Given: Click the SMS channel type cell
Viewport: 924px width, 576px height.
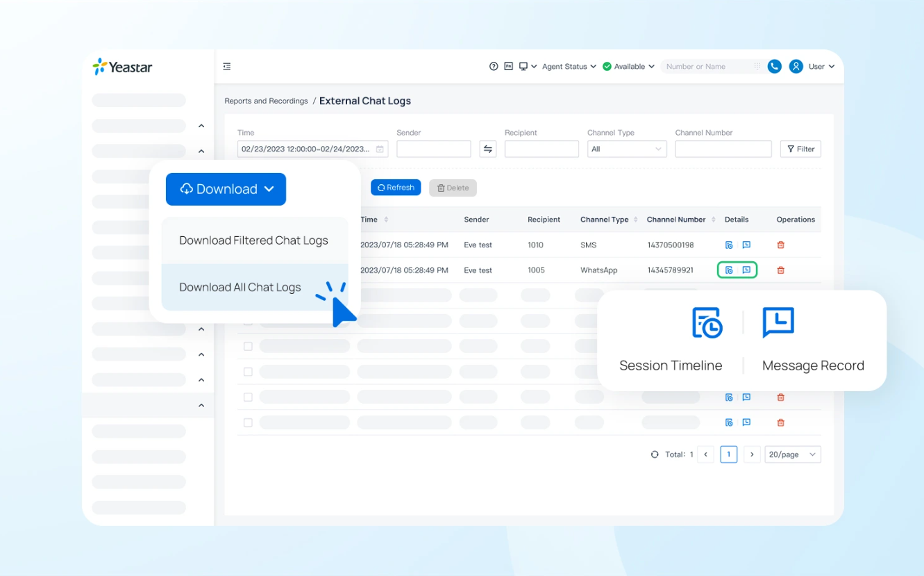Looking at the screenshot, I should 588,245.
